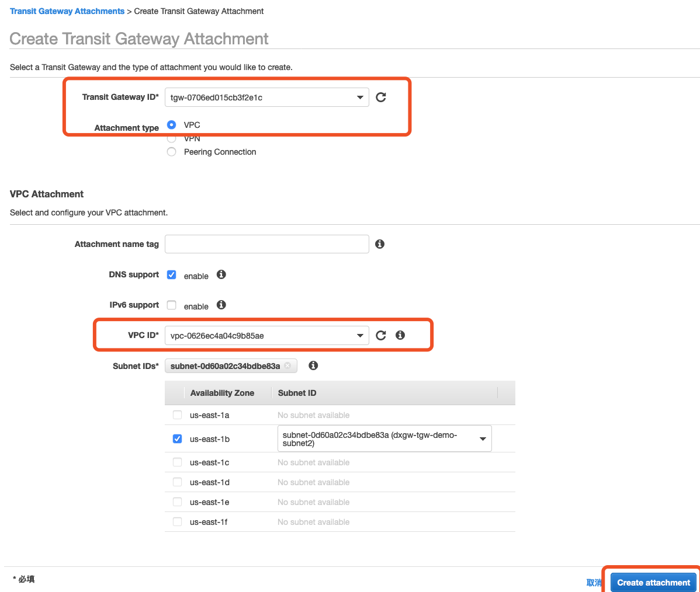This screenshot has width=700, height=592.
Task: Go to Transit Gateway Attachments breadcrumb
Action: coord(67,11)
